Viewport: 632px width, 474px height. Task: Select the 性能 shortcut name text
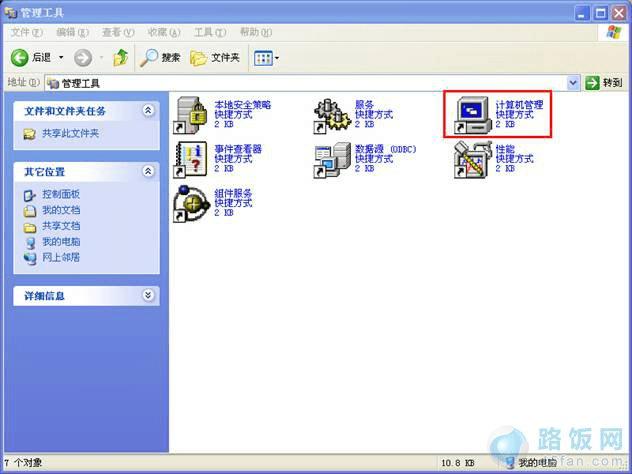pos(505,149)
